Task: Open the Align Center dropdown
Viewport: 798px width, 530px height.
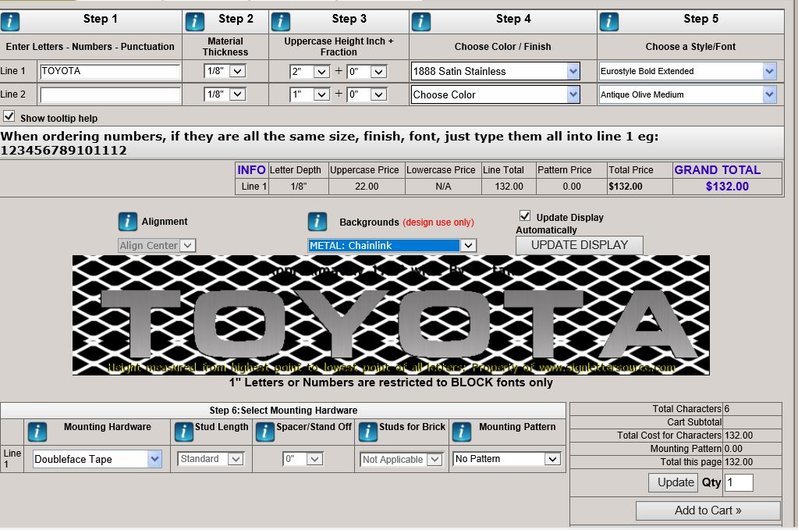Action: coord(157,245)
